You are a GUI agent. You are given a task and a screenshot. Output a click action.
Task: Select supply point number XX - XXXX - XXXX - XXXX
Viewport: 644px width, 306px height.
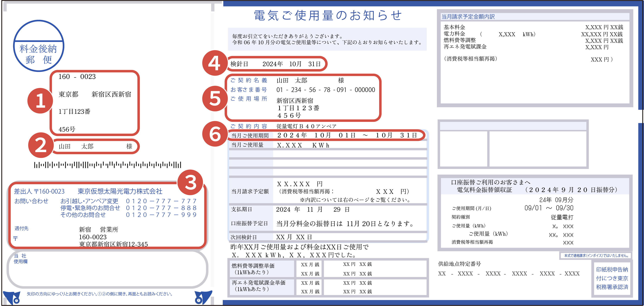(509, 274)
